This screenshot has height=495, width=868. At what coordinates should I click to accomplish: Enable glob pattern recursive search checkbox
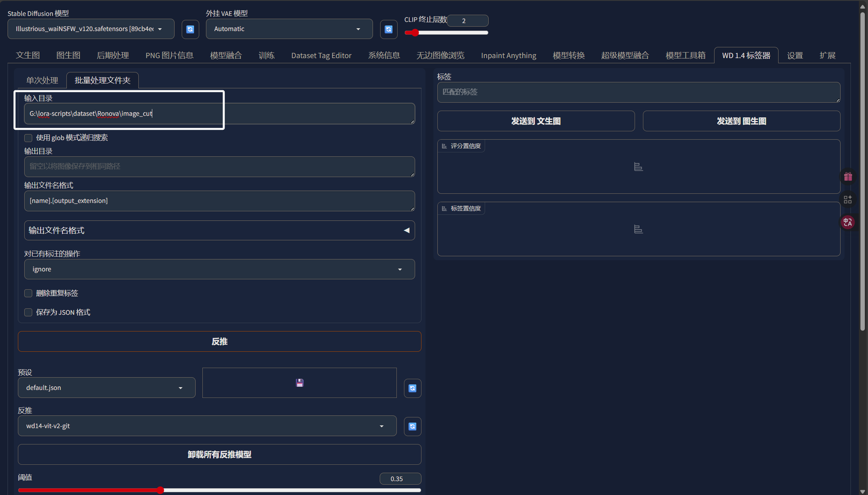[x=28, y=138]
